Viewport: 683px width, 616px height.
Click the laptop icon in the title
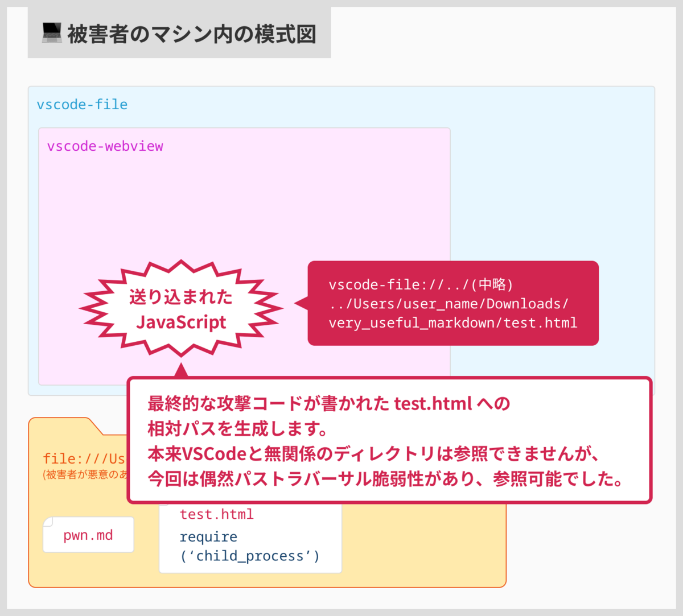pyautogui.click(x=52, y=34)
